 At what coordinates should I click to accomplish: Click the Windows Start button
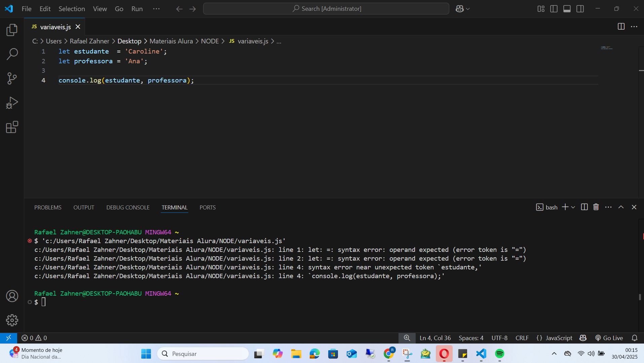click(x=146, y=354)
